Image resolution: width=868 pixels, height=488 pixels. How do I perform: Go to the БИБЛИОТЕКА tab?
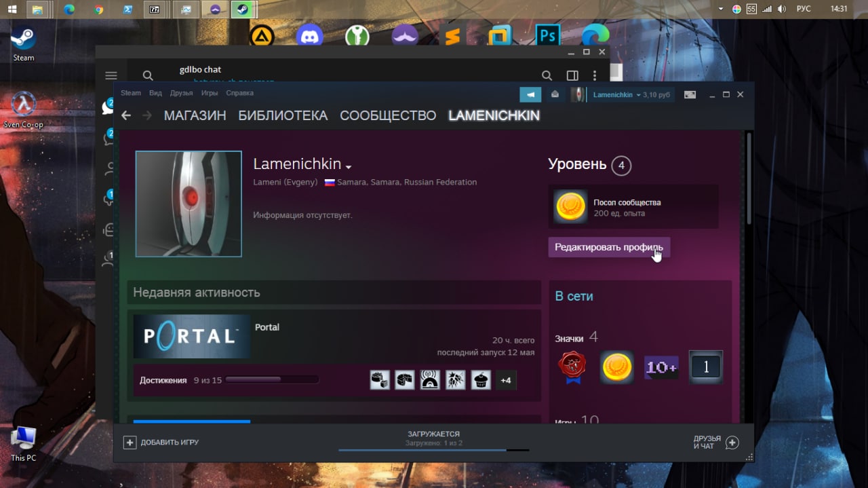point(283,115)
